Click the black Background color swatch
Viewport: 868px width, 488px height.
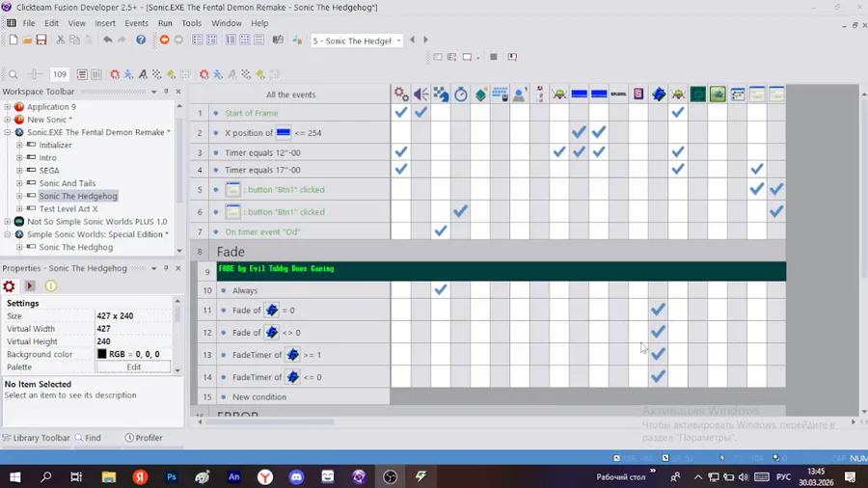coord(102,354)
